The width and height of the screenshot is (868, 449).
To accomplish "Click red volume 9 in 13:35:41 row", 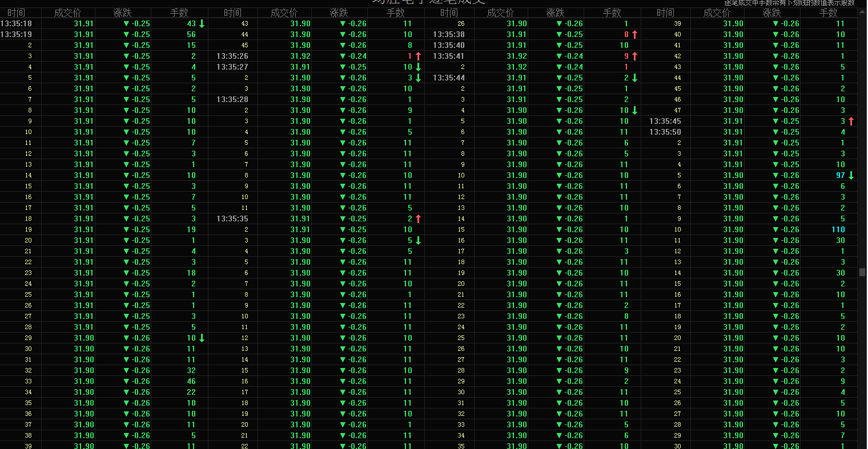I will (626, 56).
